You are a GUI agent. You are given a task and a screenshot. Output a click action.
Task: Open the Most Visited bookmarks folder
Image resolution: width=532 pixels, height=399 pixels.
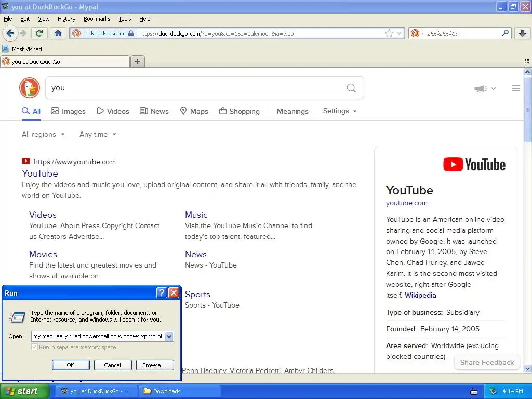pos(22,49)
